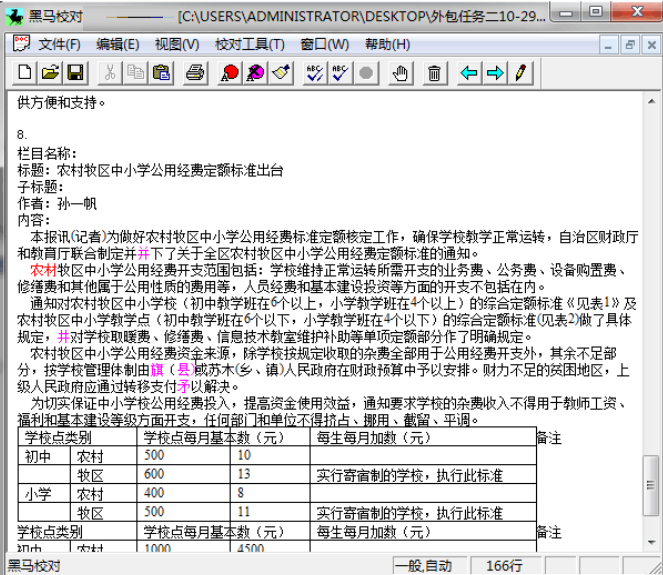Close the inner document window

(x=651, y=45)
